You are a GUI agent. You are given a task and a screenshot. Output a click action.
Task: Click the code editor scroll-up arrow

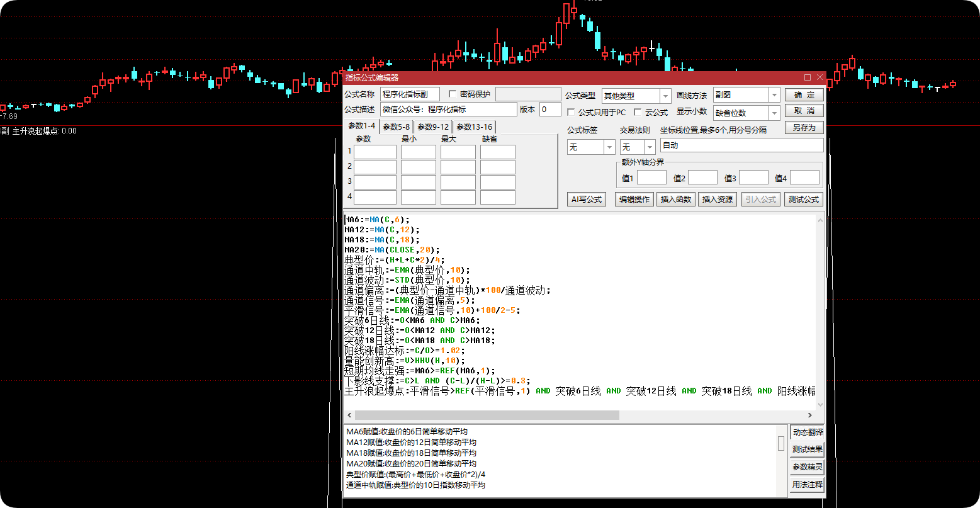tap(819, 220)
